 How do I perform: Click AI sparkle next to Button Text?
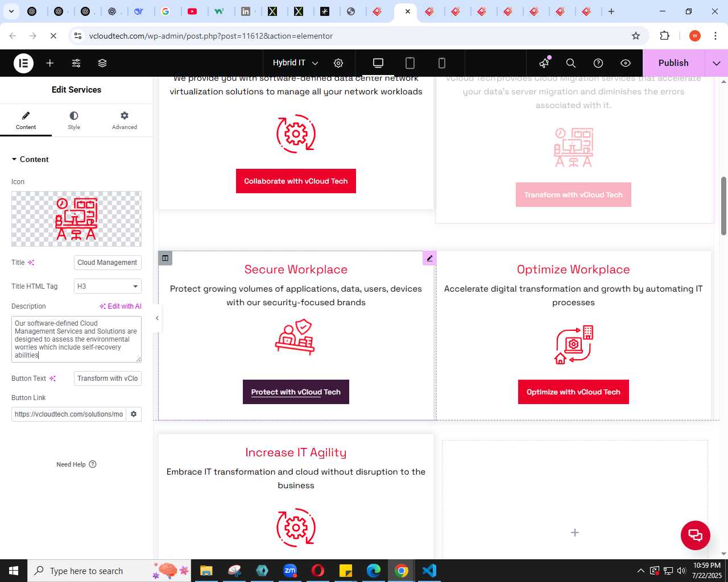(52, 379)
